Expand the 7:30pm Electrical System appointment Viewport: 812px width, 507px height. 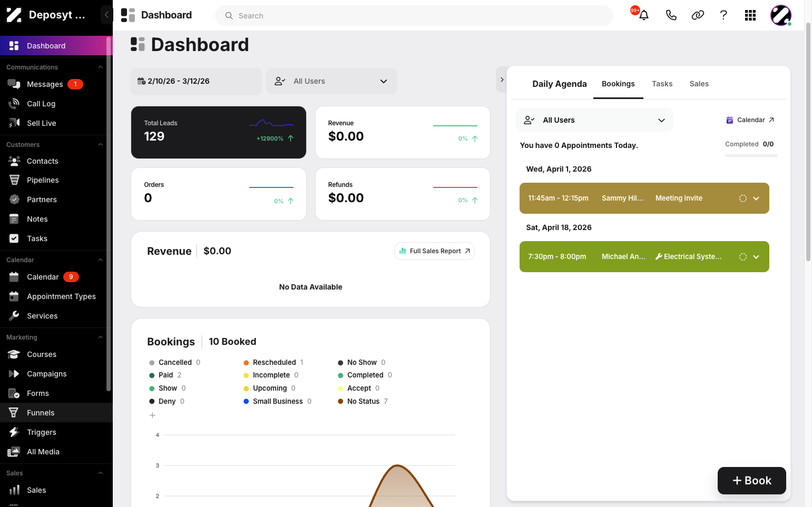(756, 257)
